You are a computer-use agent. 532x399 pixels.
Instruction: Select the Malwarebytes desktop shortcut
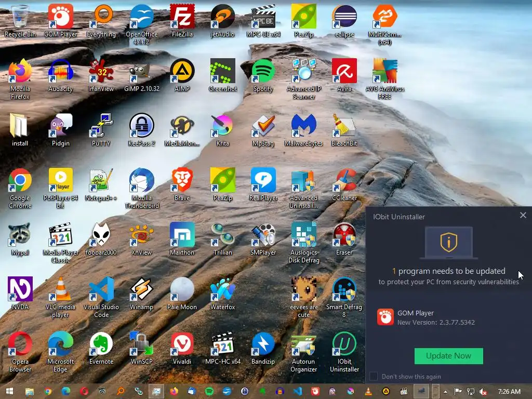pos(303,130)
